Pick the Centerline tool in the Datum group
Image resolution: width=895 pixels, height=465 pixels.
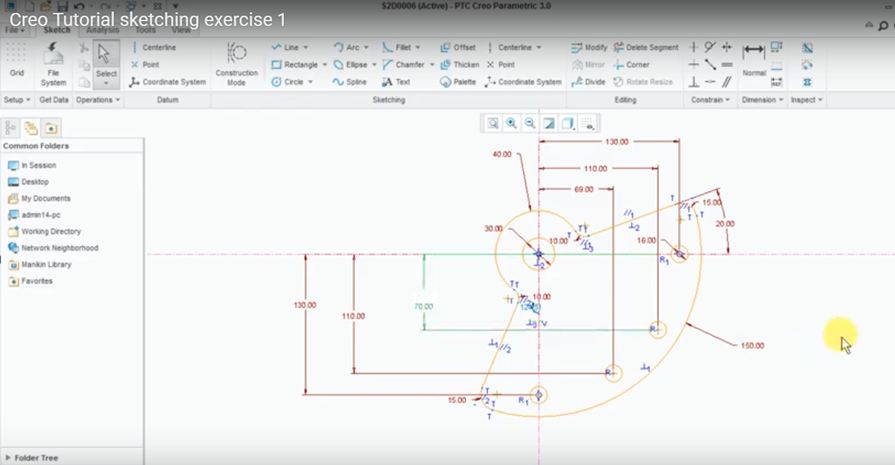(153, 47)
